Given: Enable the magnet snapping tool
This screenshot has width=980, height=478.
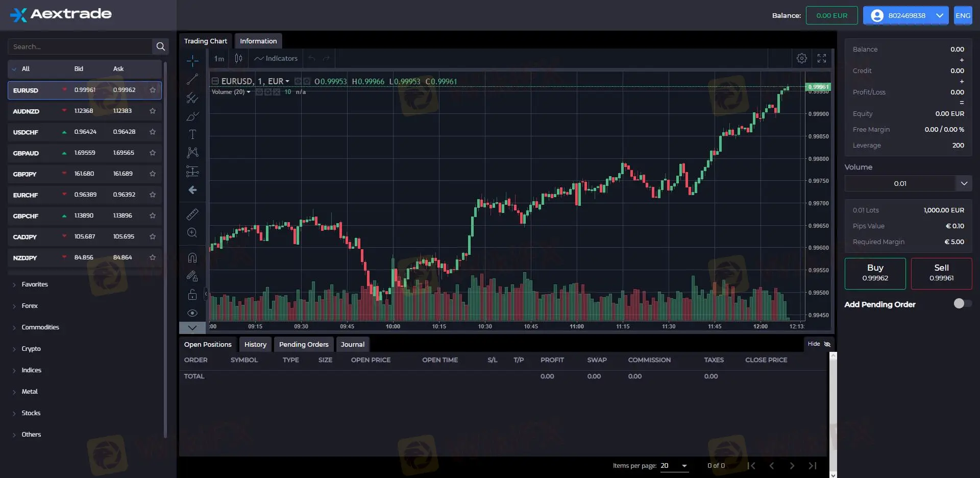Looking at the screenshot, I should [192, 257].
